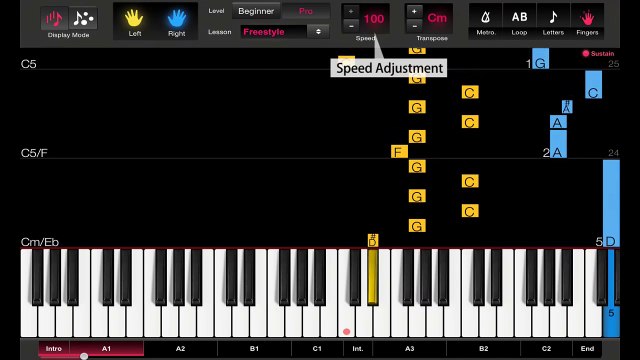The height and width of the screenshot is (360, 640).
Task: Click the C5 chord label
Action: (29, 64)
